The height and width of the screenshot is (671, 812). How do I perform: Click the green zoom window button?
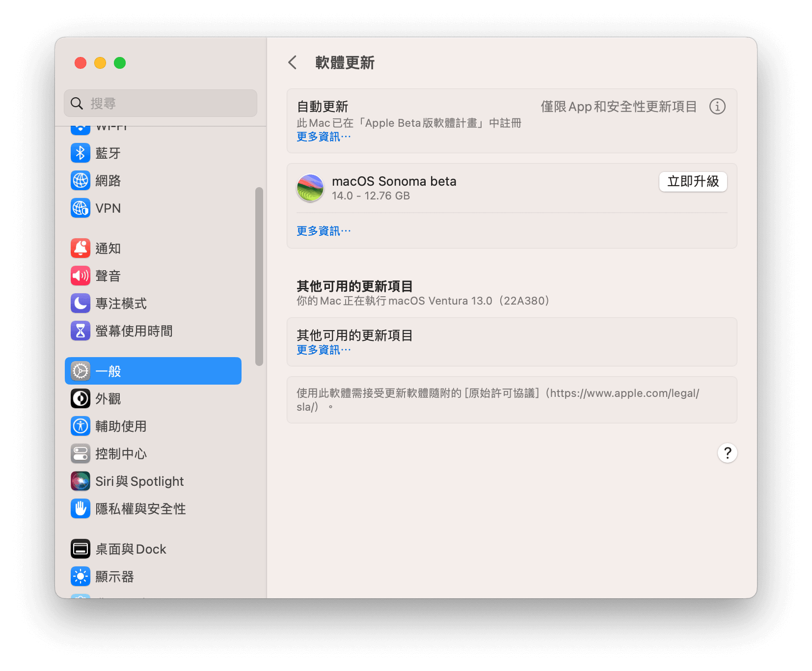pos(120,63)
